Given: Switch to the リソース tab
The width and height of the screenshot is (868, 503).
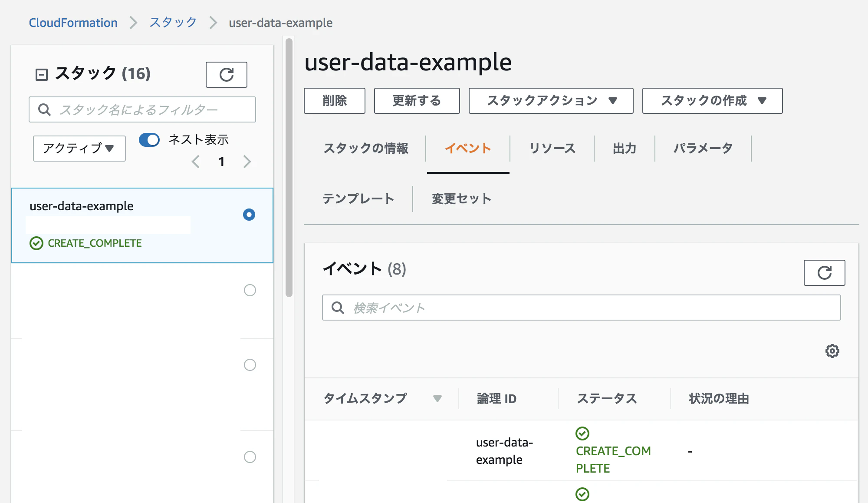Looking at the screenshot, I should [x=552, y=149].
